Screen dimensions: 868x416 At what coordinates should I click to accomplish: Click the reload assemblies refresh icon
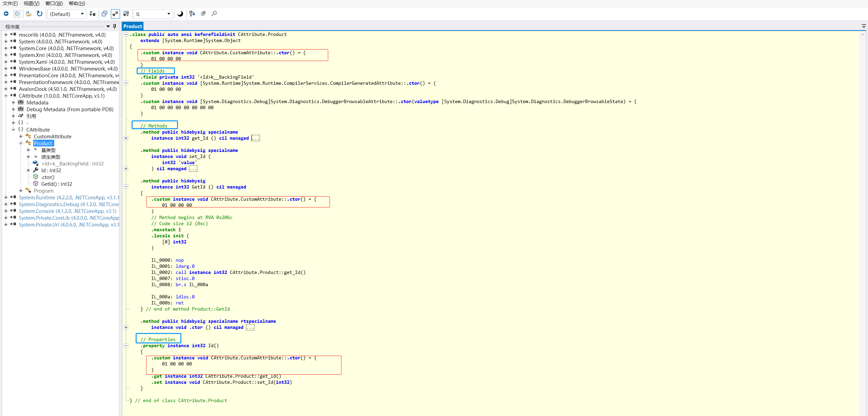(x=40, y=14)
